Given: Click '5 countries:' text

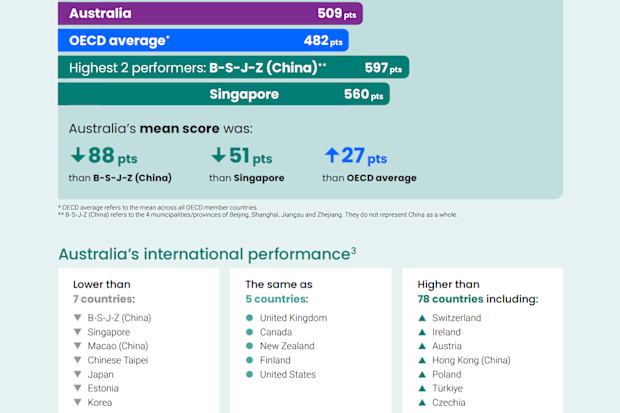Looking at the screenshot, I should pyautogui.click(x=277, y=299).
